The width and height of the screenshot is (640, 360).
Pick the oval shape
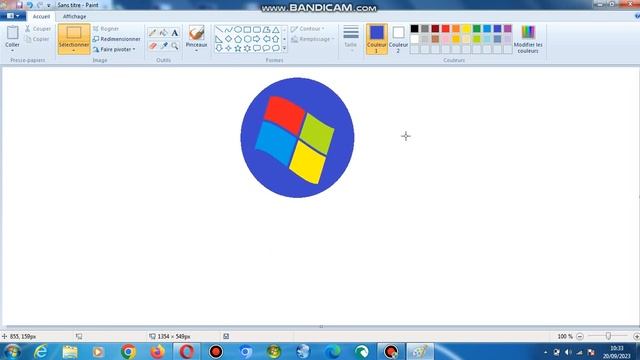238,30
